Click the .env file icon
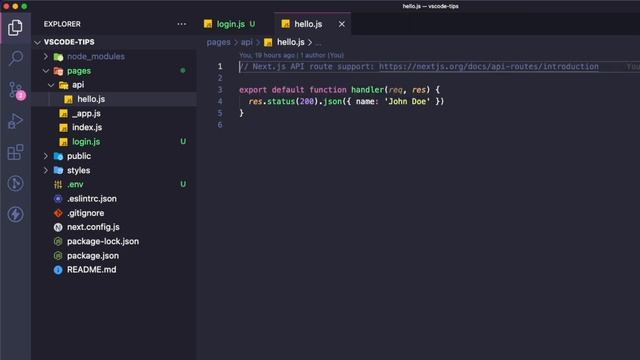Screen dimensions: 640x360 coord(58,184)
